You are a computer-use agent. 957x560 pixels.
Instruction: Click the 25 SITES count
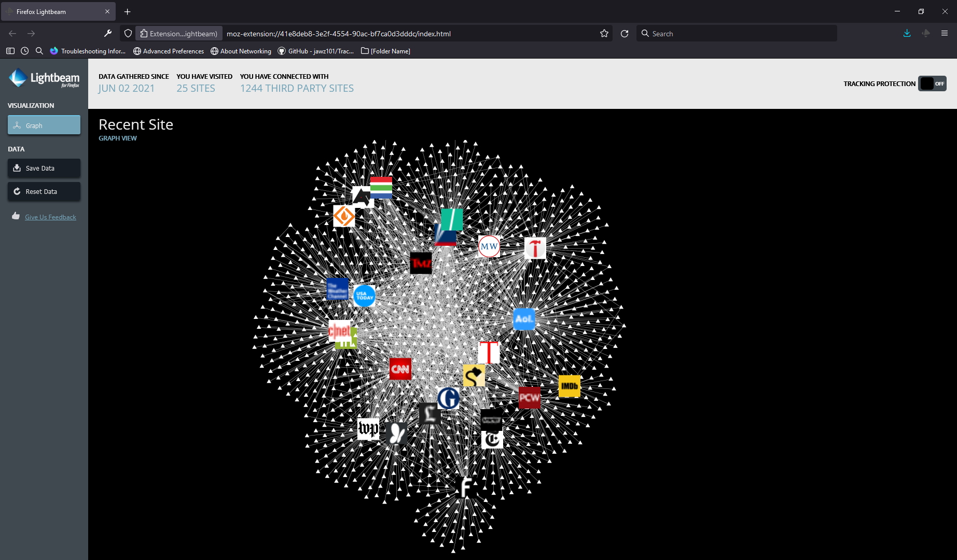coord(196,88)
